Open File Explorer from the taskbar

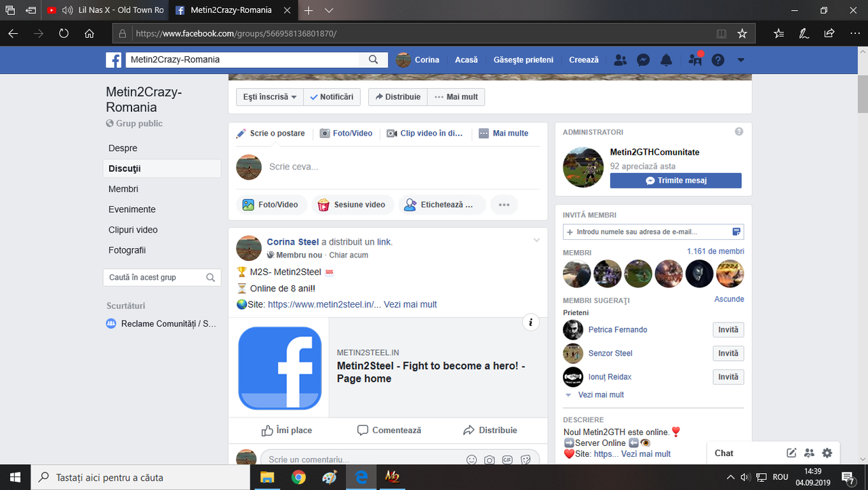click(x=267, y=477)
